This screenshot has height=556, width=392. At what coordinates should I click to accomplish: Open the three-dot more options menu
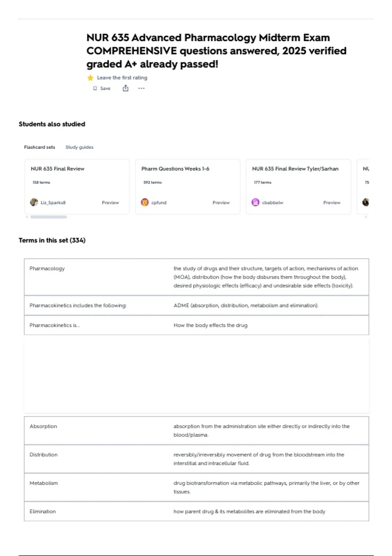point(141,88)
